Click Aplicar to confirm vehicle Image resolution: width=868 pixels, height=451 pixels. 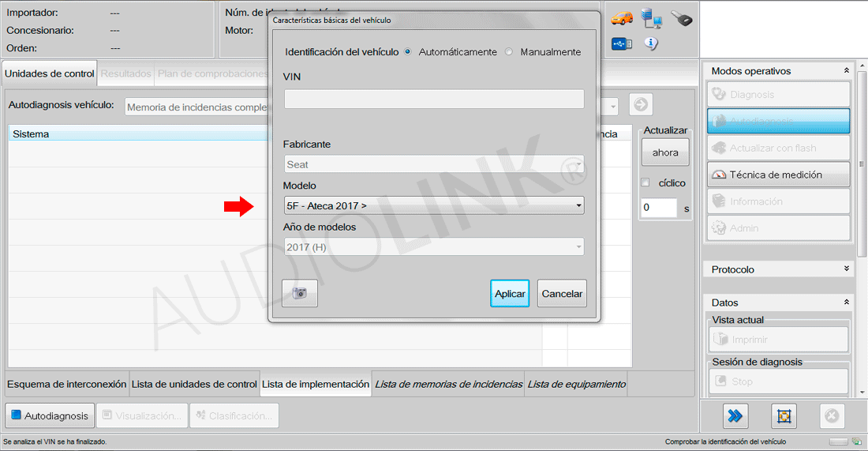510,293
